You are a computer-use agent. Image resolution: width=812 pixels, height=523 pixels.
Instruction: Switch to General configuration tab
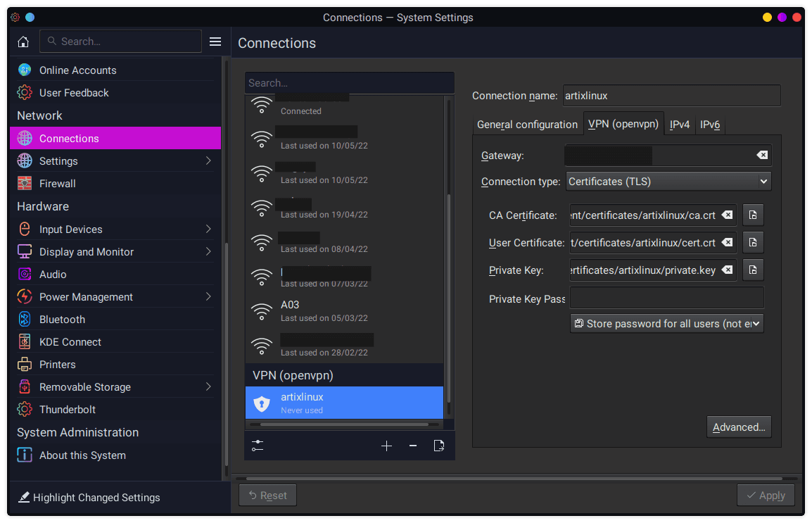coord(526,125)
